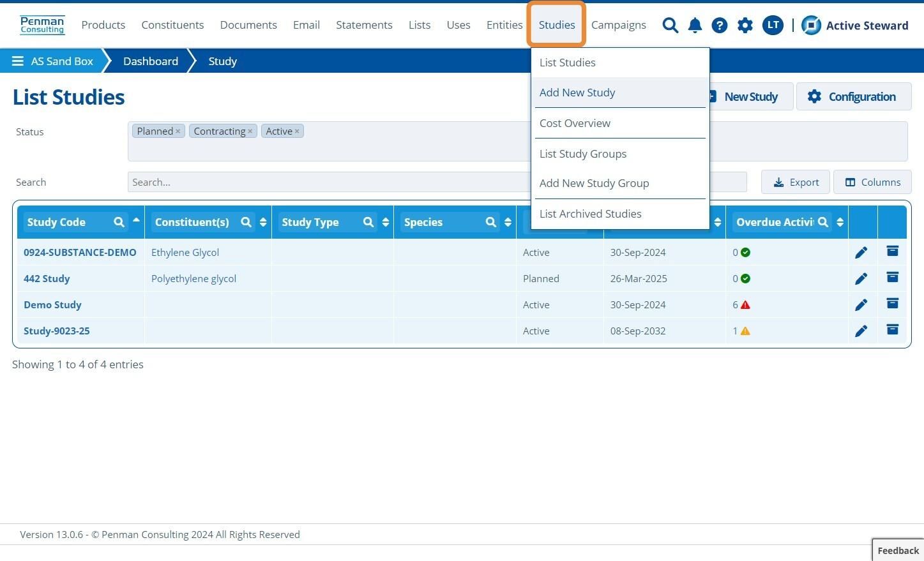Image resolution: width=924 pixels, height=561 pixels.
Task: Sort by the Study Type column arrows
Action: tap(386, 222)
